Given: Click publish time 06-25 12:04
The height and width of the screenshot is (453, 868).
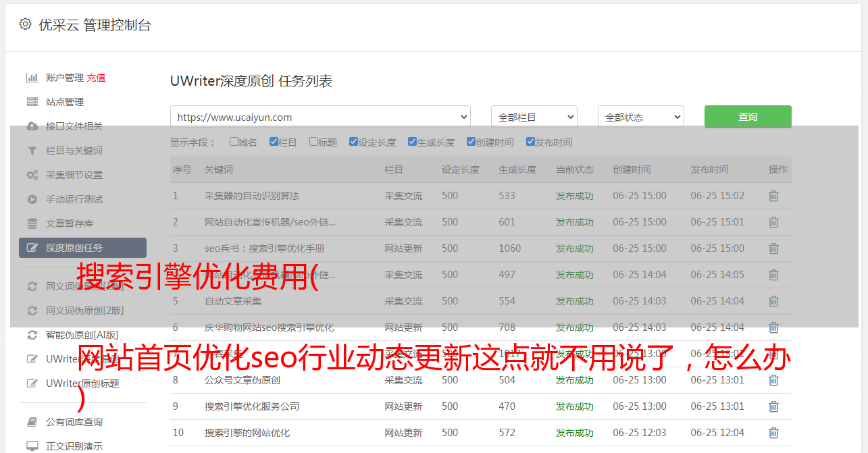Looking at the screenshot, I should (717, 433).
